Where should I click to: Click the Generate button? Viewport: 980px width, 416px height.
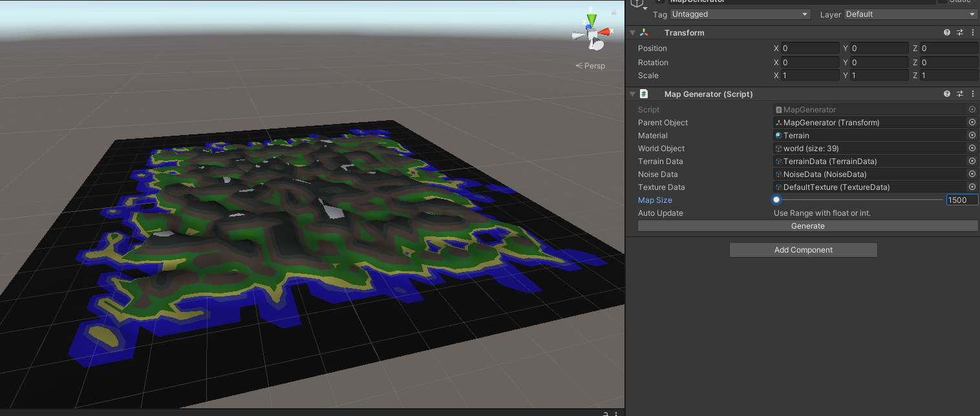pyautogui.click(x=807, y=226)
